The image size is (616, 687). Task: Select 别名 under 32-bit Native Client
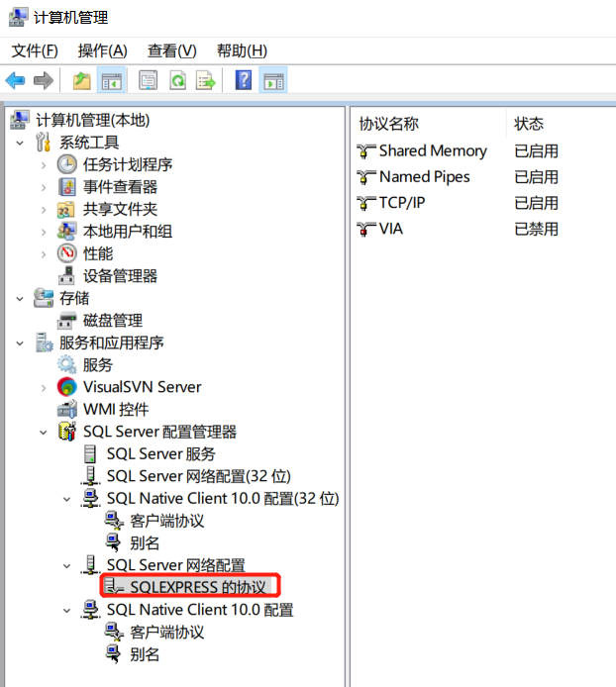(145, 543)
